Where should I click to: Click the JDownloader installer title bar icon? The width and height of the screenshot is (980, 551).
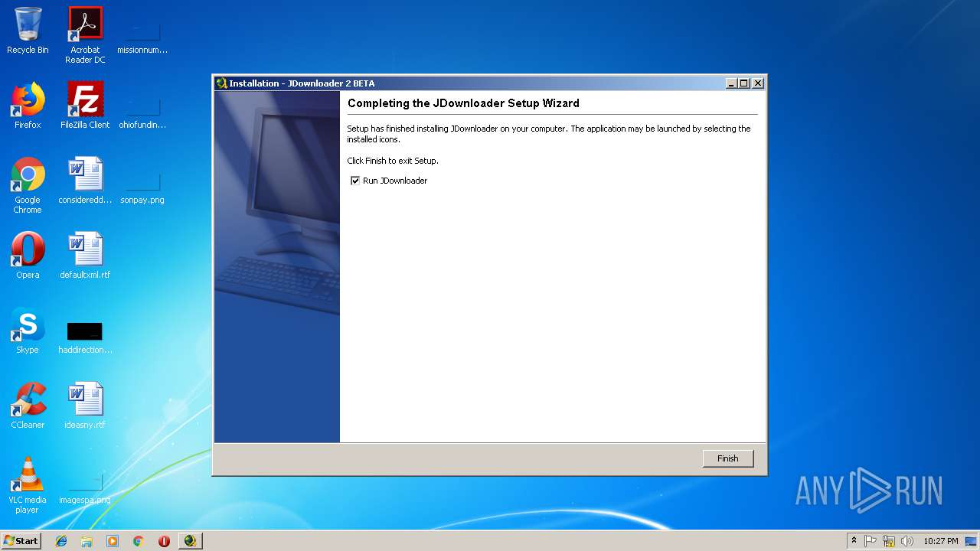coord(222,83)
